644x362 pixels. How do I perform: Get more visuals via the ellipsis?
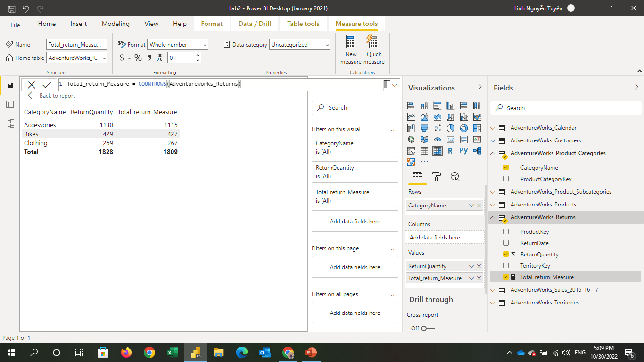(x=424, y=162)
